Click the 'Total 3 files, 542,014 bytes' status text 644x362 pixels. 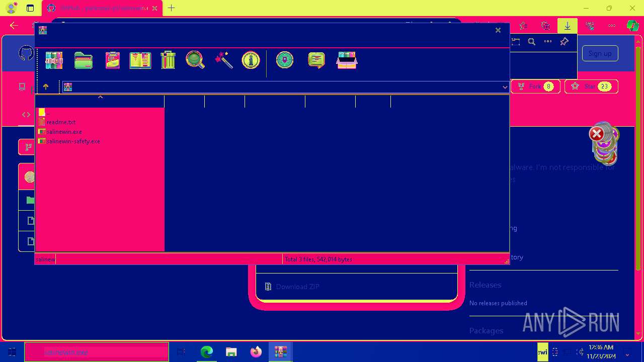pyautogui.click(x=318, y=259)
